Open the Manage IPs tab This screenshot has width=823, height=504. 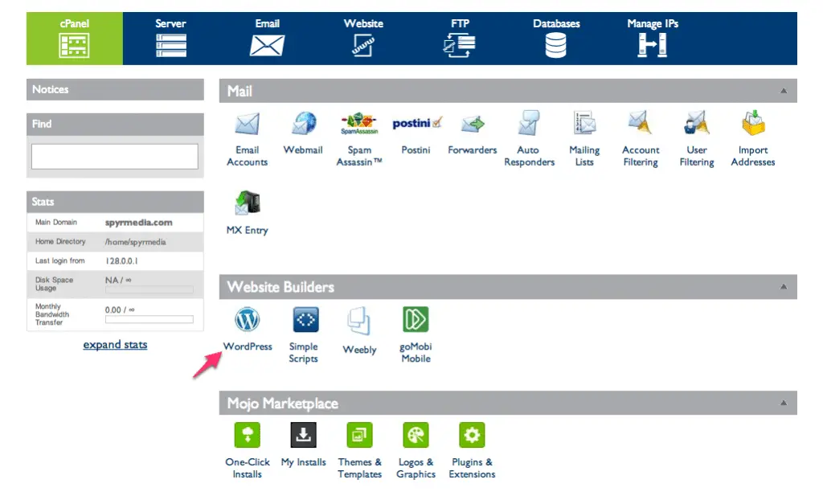(653, 39)
